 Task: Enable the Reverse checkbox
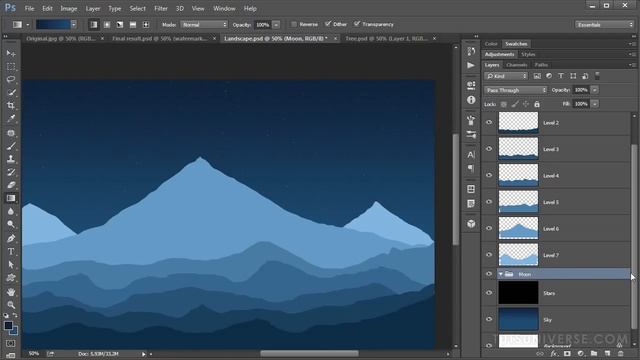(x=294, y=24)
